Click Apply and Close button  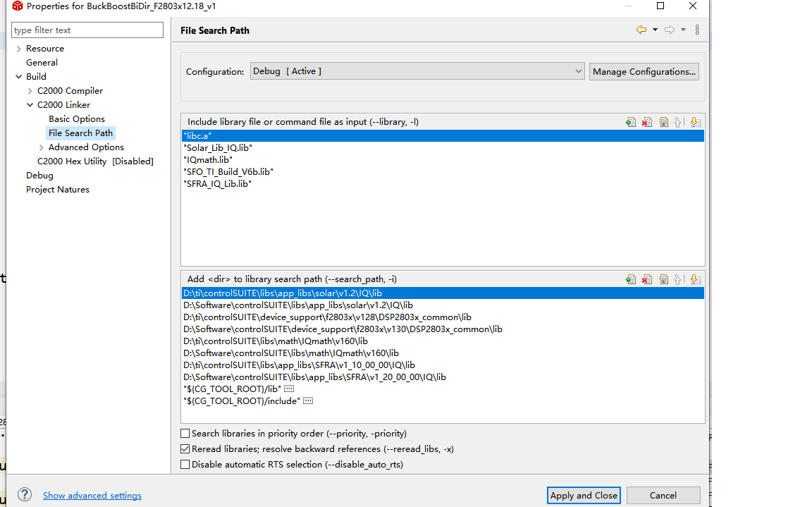tap(584, 496)
